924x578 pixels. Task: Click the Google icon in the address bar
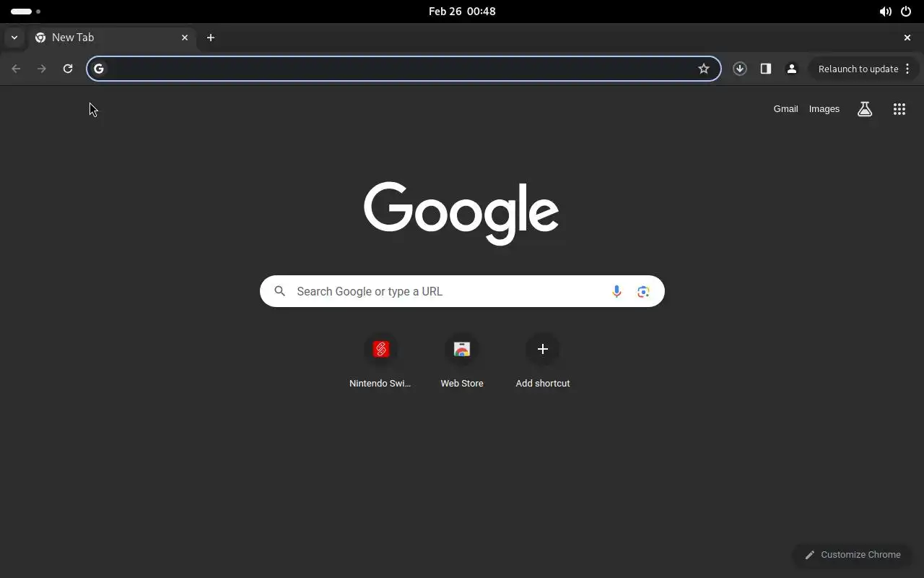(99, 69)
